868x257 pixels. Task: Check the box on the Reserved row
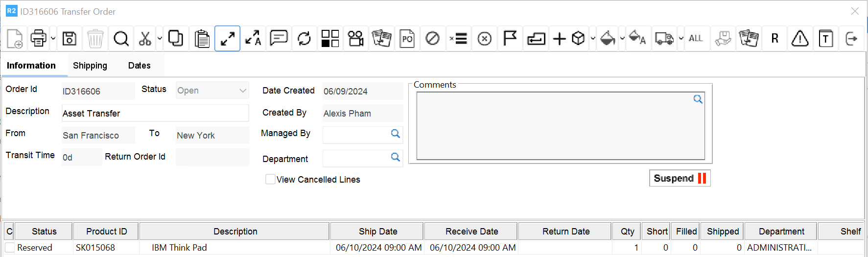9,248
